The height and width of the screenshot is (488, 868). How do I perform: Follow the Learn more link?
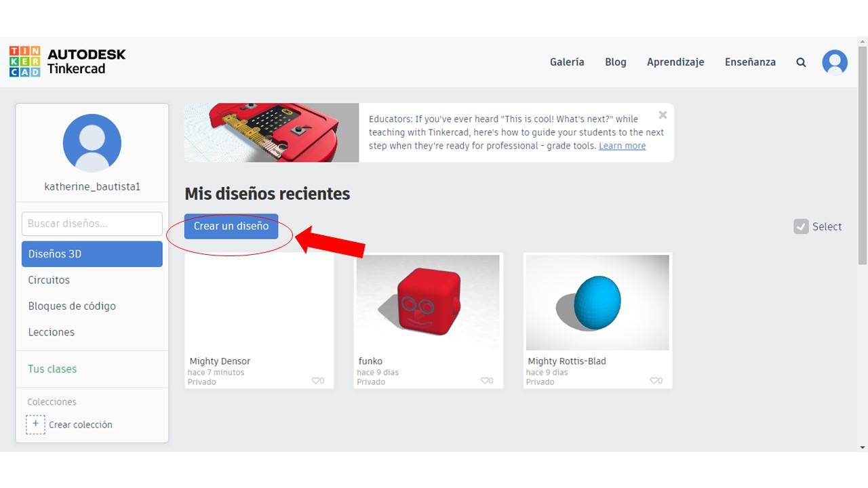(x=622, y=146)
